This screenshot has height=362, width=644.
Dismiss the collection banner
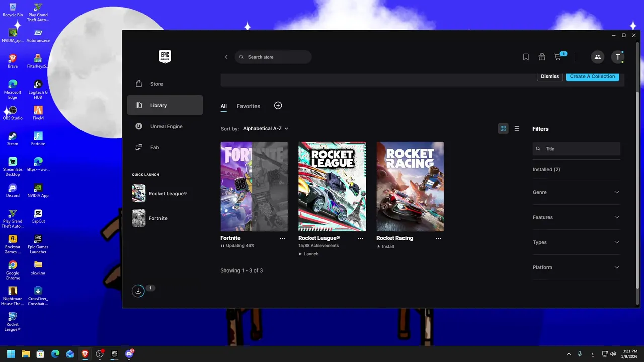coord(550,76)
